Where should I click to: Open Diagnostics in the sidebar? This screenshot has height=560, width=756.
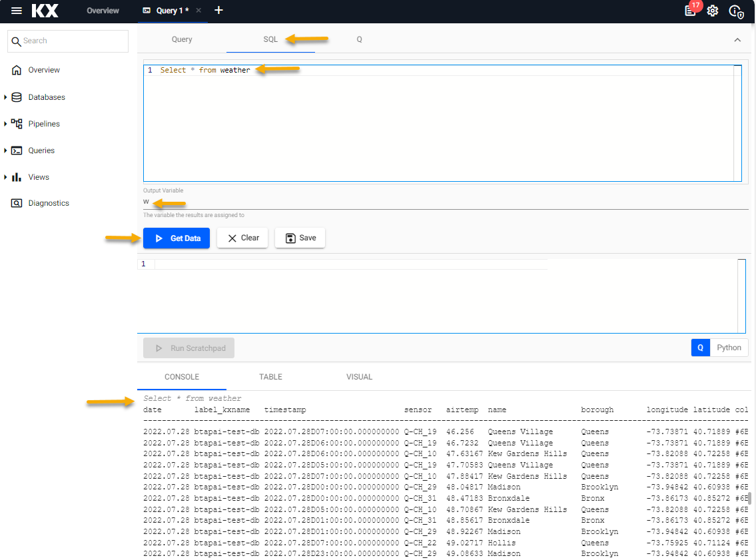click(49, 203)
